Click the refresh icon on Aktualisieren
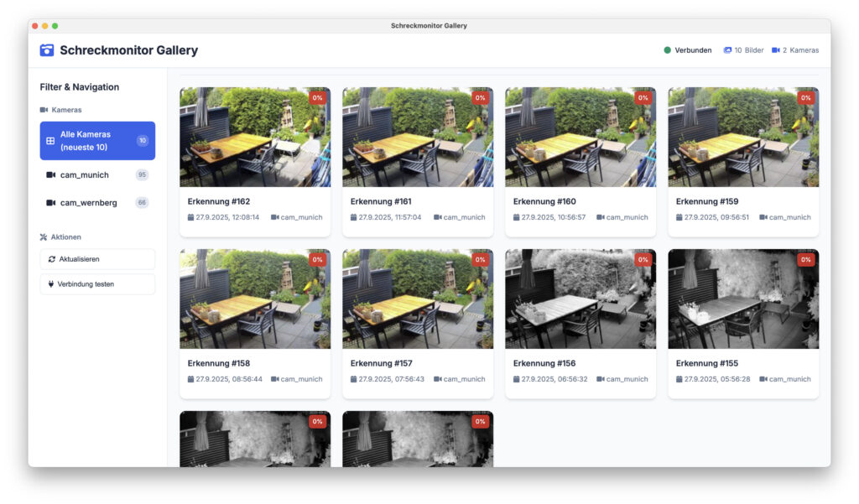The width and height of the screenshot is (859, 504). (52, 259)
